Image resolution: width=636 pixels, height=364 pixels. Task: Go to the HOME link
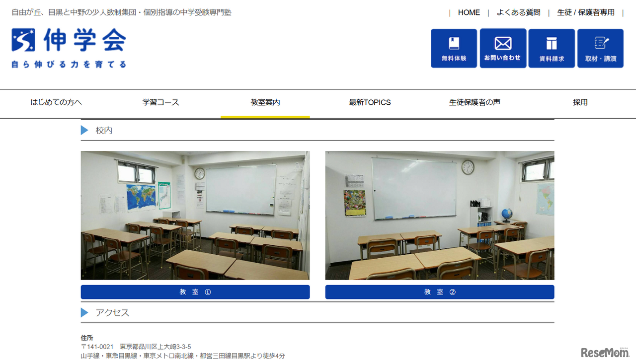click(469, 12)
